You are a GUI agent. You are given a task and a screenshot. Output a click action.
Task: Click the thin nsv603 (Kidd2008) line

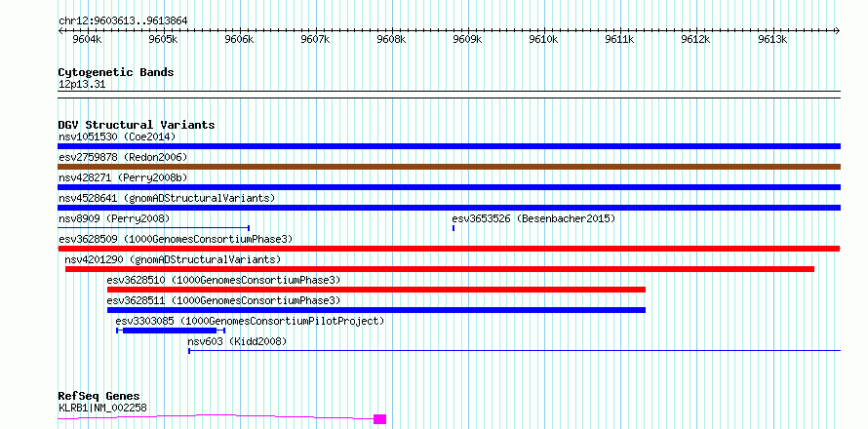514,350
